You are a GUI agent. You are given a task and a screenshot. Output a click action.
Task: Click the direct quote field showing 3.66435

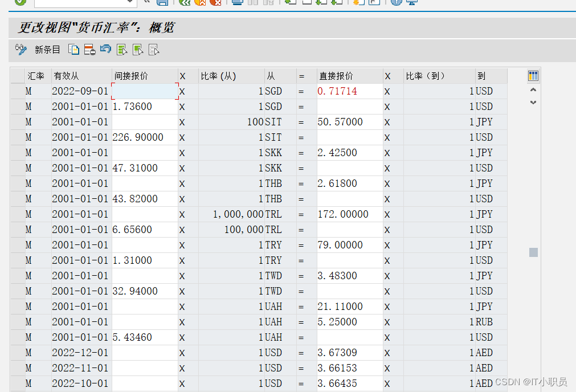350,384
